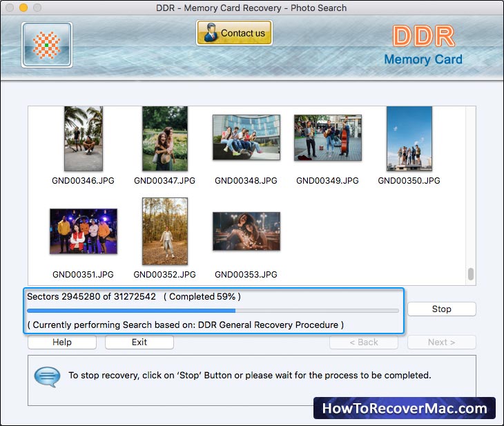Click the file name GND00351.JPG

[x=84, y=275]
